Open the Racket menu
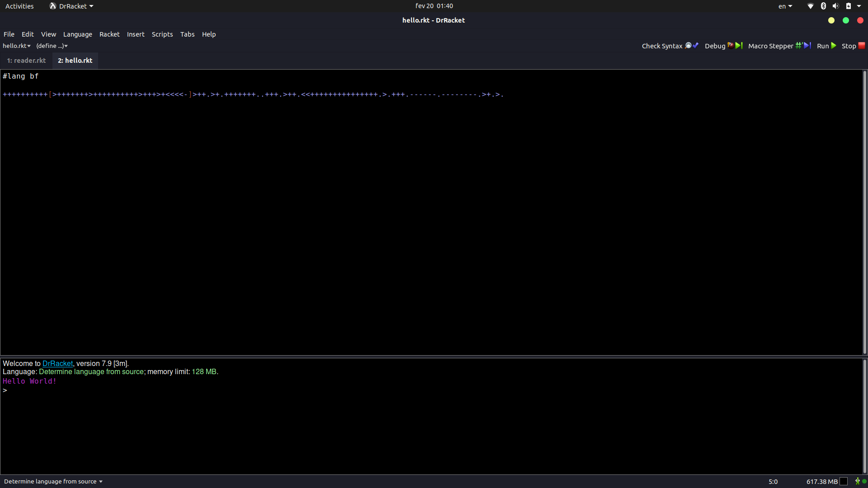Viewport: 868px width, 488px height. 109,34
